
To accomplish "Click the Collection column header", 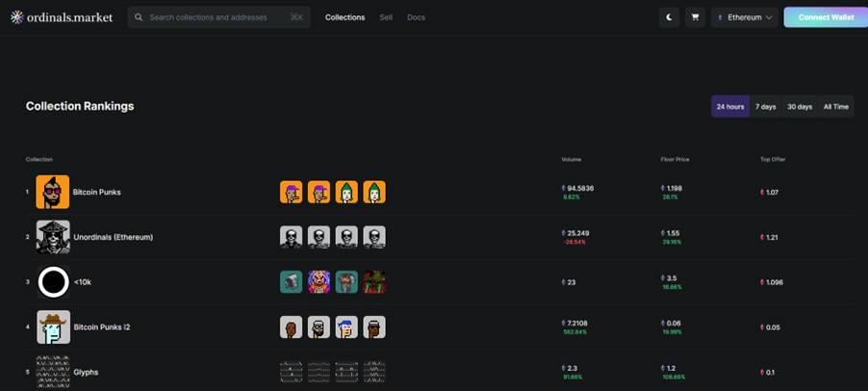I will 39,160.
